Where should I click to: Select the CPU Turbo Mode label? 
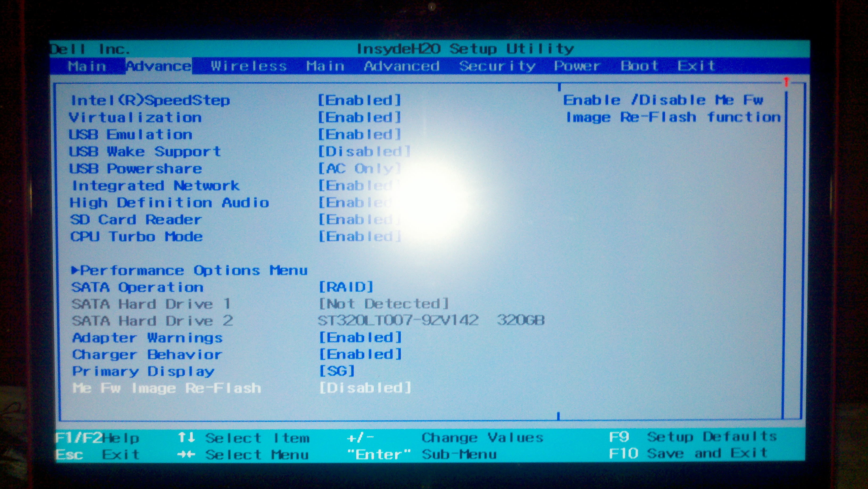pos(136,237)
